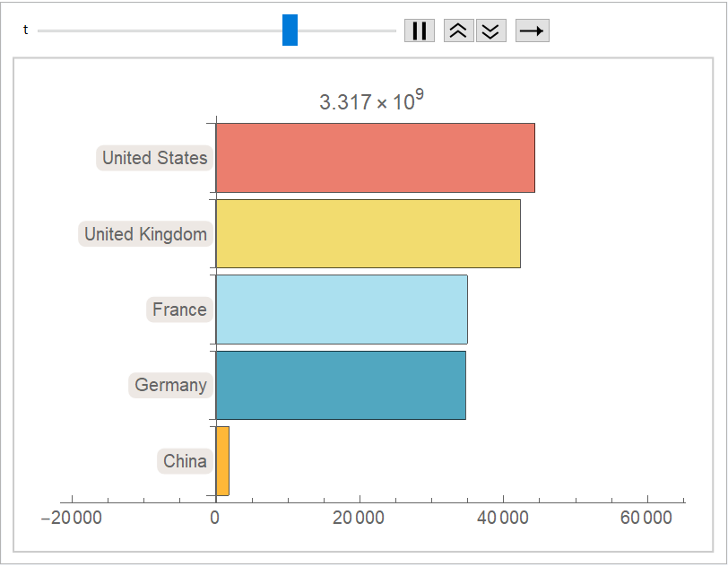Select the red United States bar
This screenshot has width=728, height=567.
(x=375, y=158)
